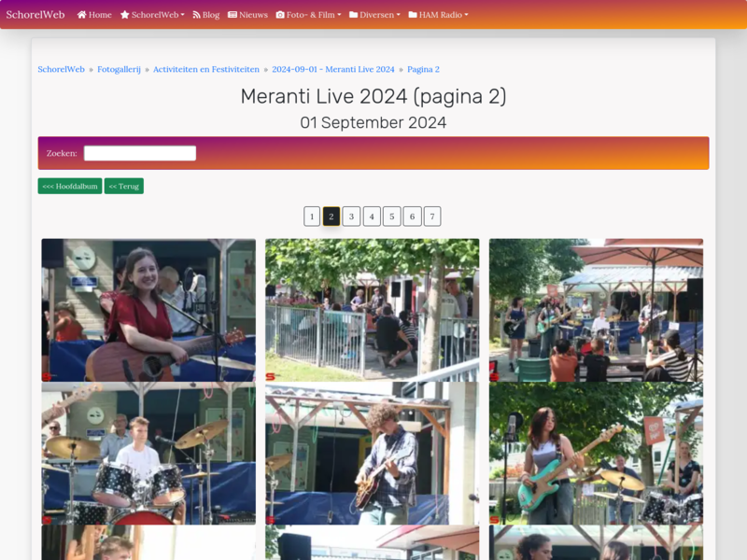Go to gallery page 3
Screen dimensions: 747x560
351,217
